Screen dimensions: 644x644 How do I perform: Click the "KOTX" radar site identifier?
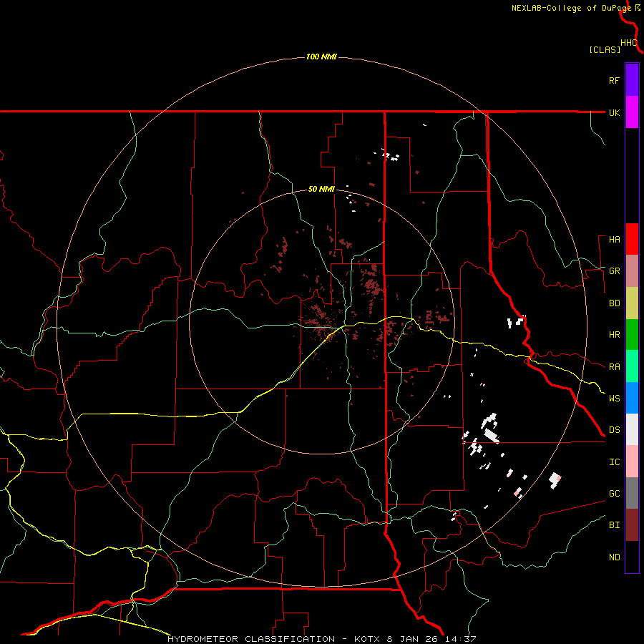pos(369,639)
